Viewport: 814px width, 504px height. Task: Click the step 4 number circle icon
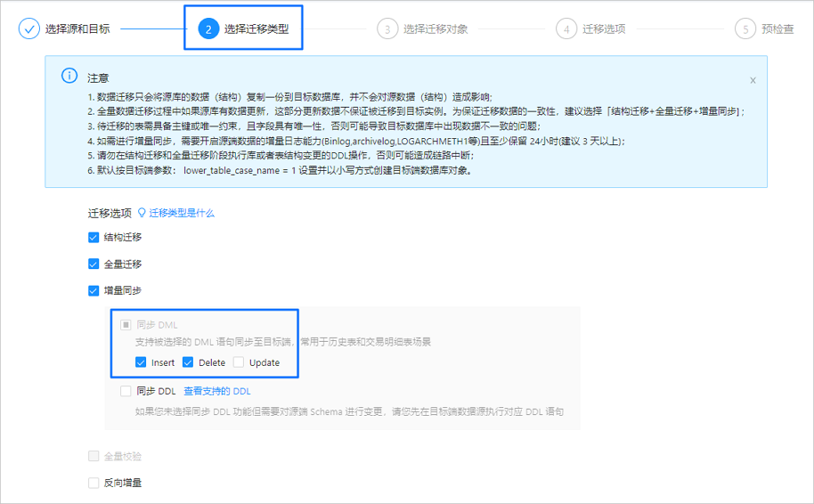coord(566,28)
